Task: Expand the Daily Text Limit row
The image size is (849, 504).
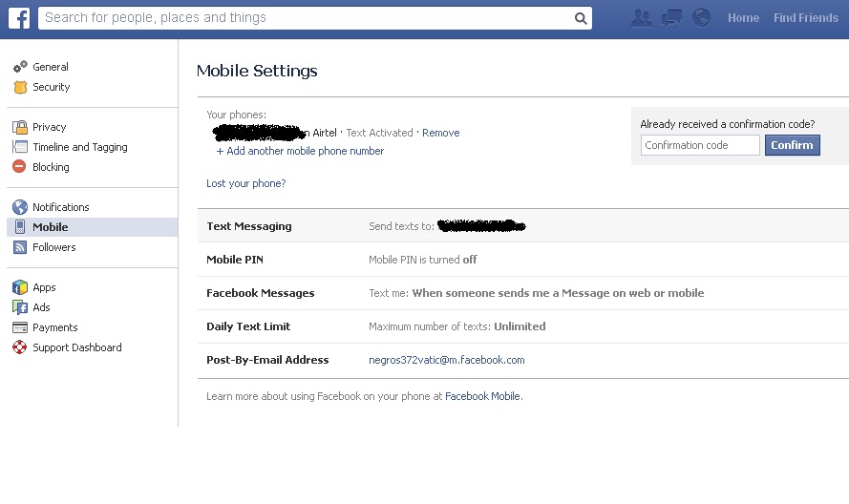Action: (x=523, y=326)
